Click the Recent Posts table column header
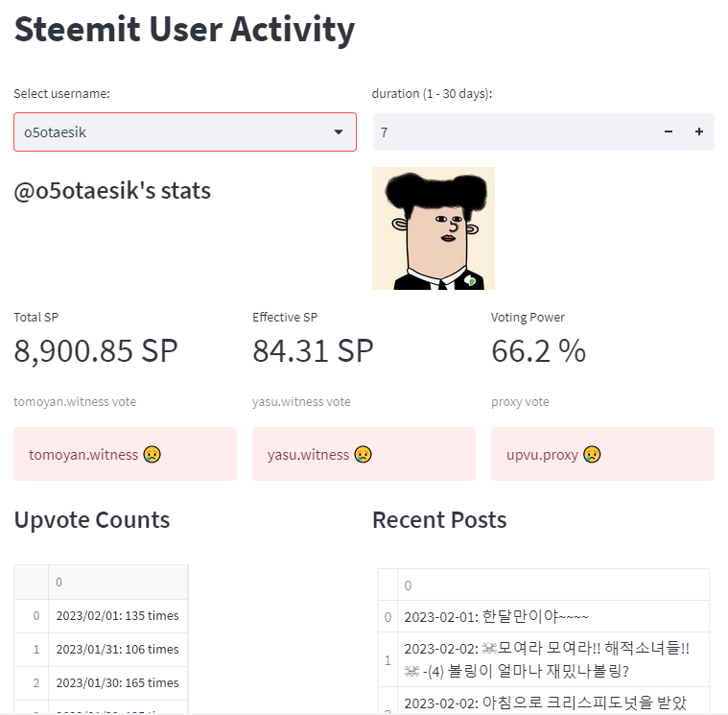This screenshot has height=715, width=728. [x=552, y=585]
